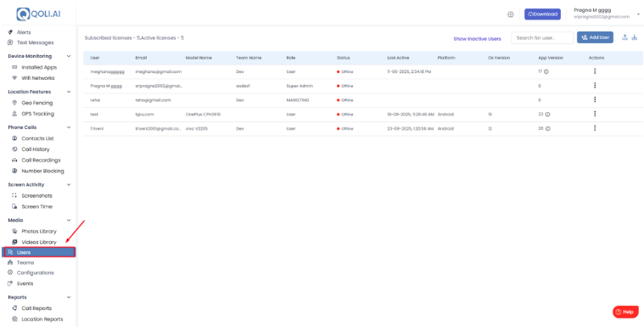Click info icon next to app version 17
The width and height of the screenshot is (644, 327).
coord(546,71)
